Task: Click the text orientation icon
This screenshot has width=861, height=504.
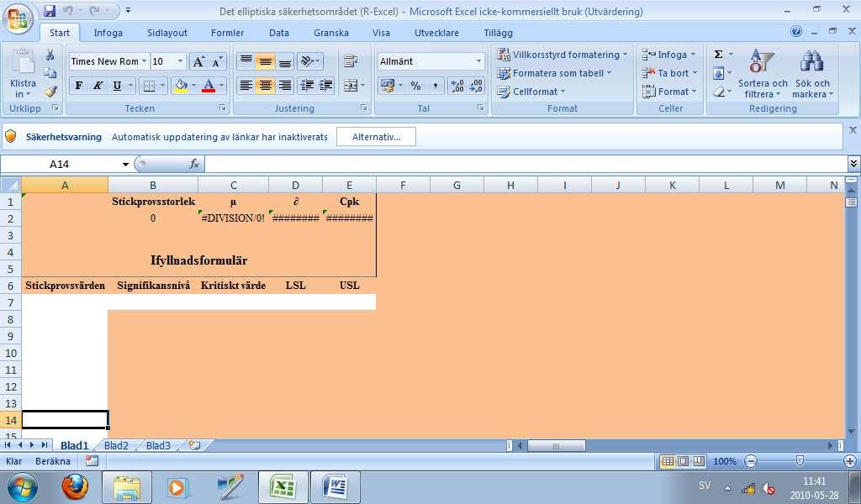Action: 309,60
